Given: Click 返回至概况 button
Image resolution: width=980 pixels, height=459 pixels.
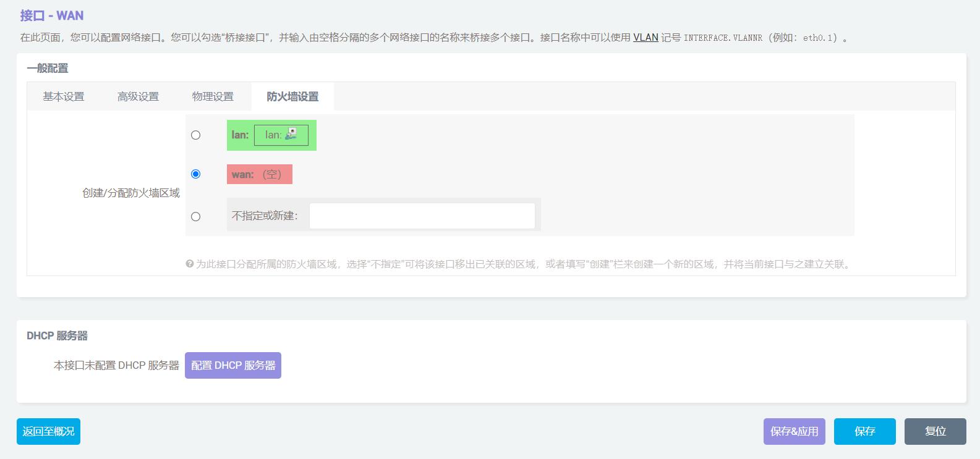Looking at the screenshot, I should [x=48, y=431].
